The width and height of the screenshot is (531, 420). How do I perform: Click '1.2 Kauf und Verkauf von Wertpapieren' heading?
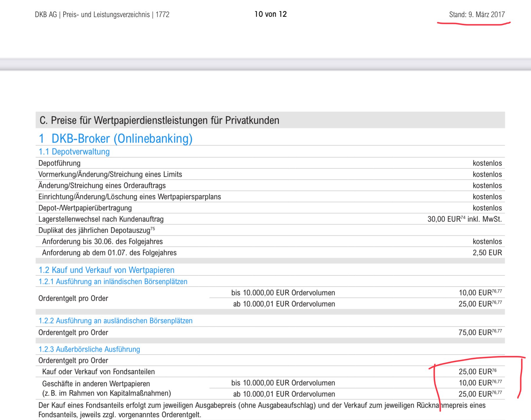pyautogui.click(x=106, y=270)
